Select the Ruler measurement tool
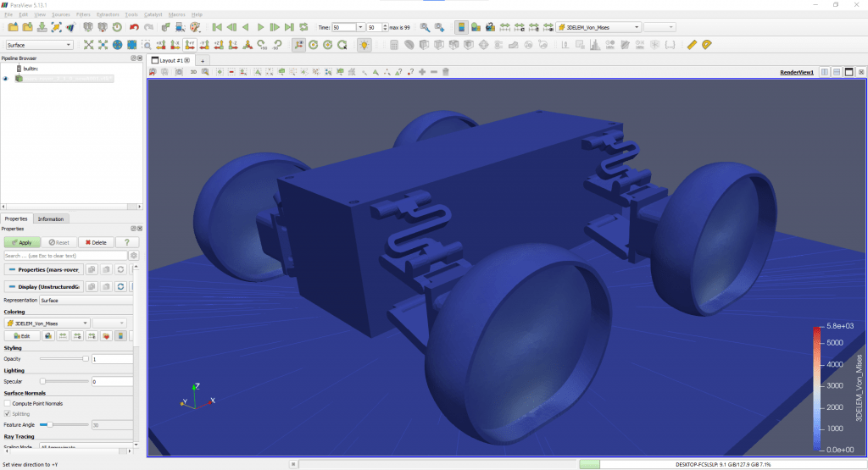Viewport: 868px width, 470px height. point(692,45)
